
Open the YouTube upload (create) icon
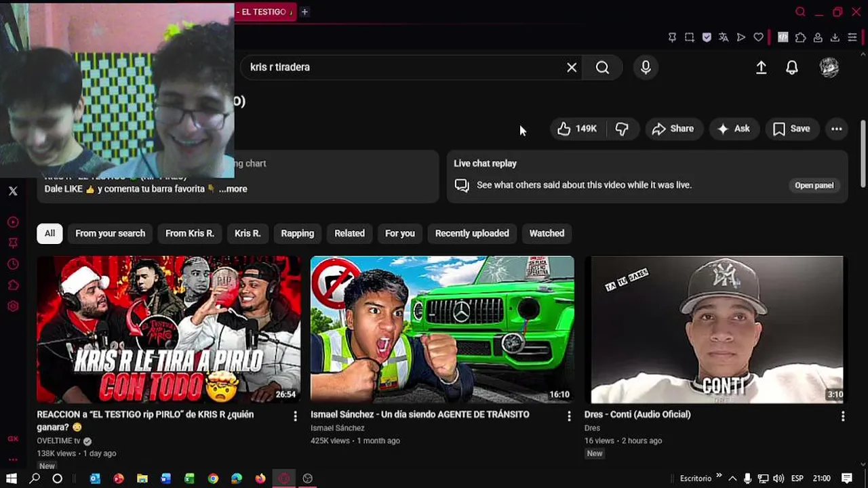(761, 67)
